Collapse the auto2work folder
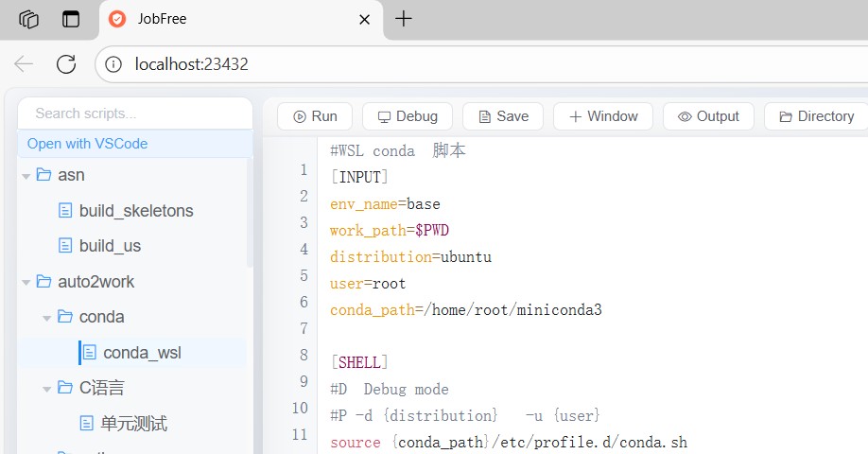The width and height of the screenshot is (868, 454). tap(25, 282)
